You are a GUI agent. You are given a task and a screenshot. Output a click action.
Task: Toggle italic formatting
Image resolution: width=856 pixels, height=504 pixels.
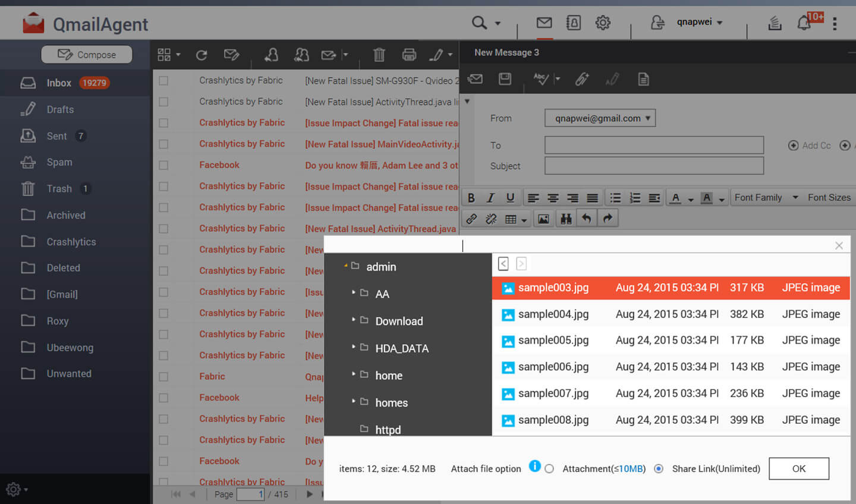[490, 198]
